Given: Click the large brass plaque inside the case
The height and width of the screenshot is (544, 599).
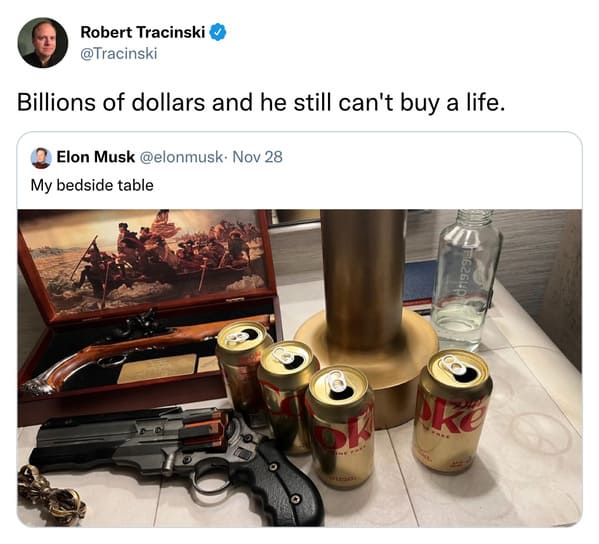Looking at the screenshot, I should point(157,368).
